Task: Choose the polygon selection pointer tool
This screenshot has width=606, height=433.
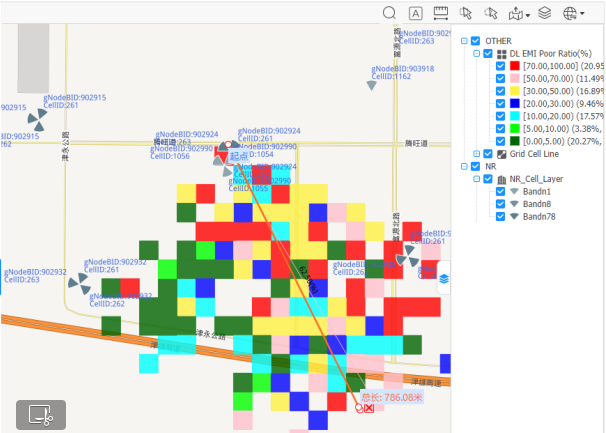Action: coord(491,13)
